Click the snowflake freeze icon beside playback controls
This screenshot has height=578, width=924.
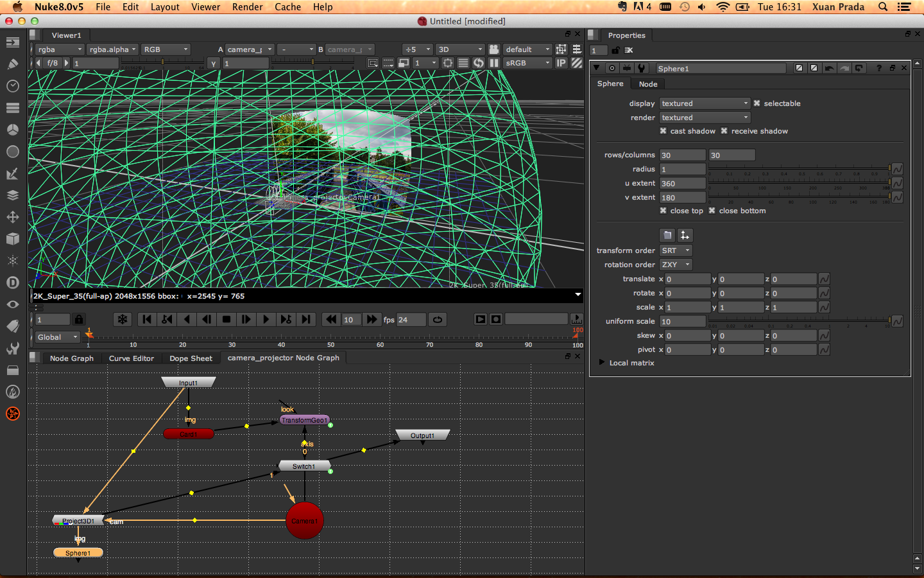pyautogui.click(x=123, y=319)
